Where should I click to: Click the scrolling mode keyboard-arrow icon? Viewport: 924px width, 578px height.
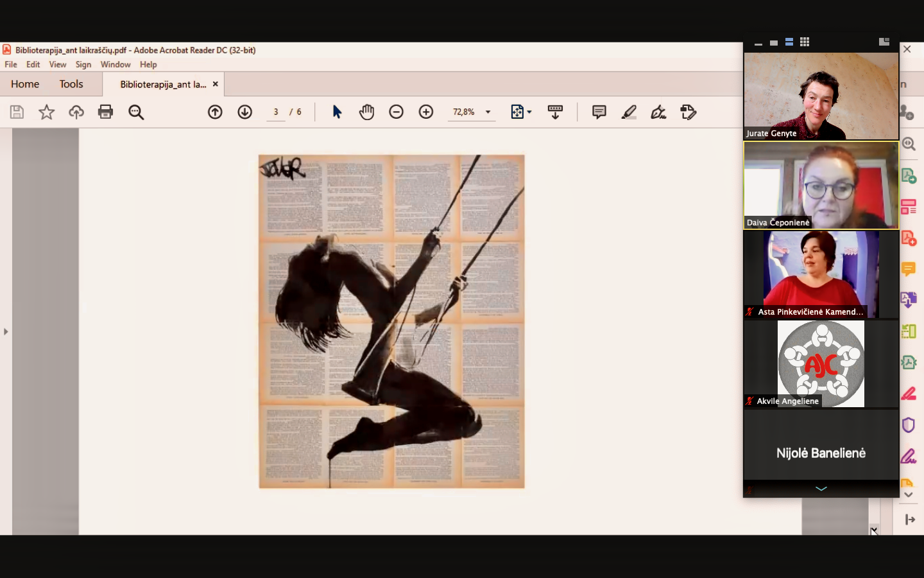click(556, 112)
